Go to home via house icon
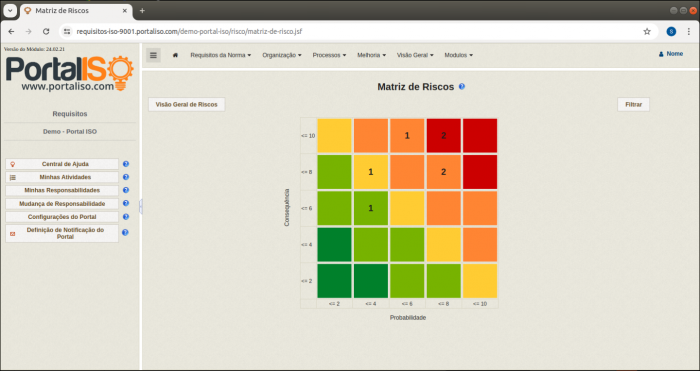This screenshot has width=700, height=371. tap(175, 55)
